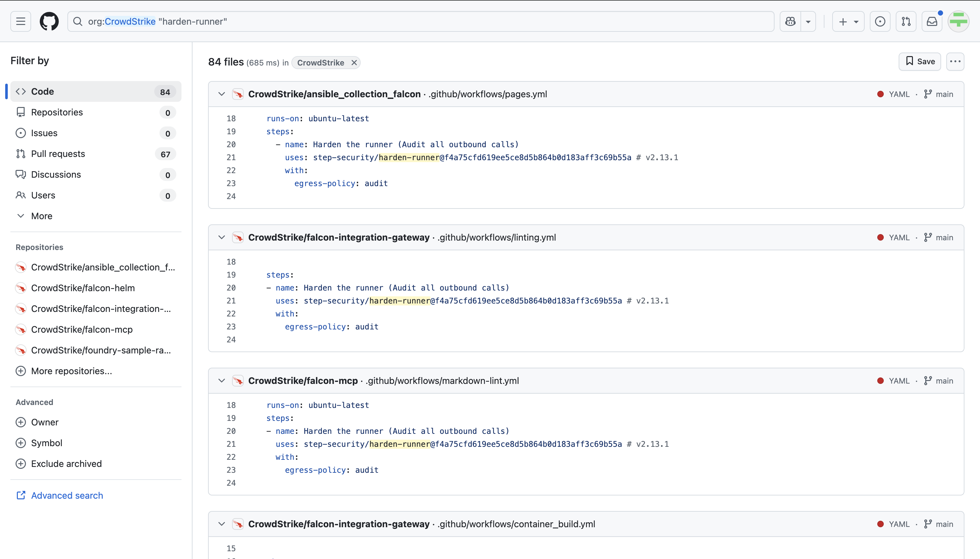Filter results by Pull requests
The width and height of the screenshot is (980, 559).
(x=58, y=154)
